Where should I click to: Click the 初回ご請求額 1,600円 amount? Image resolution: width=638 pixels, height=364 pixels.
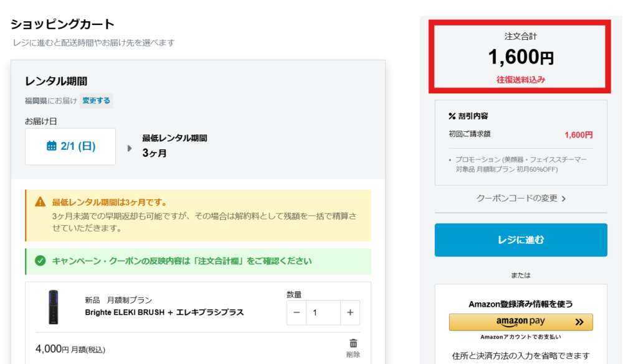point(578,134)
